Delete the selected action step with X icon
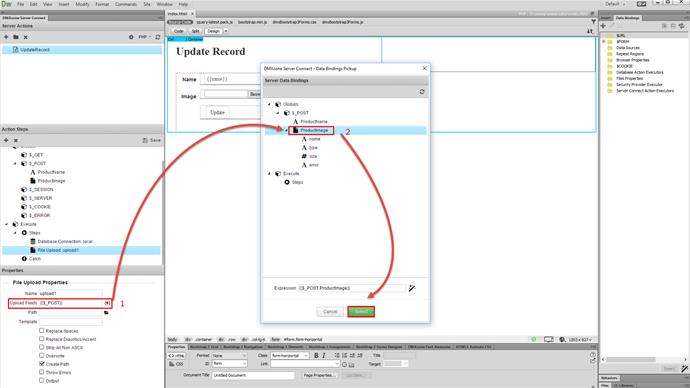690x388 pixels. coord(16,140)
